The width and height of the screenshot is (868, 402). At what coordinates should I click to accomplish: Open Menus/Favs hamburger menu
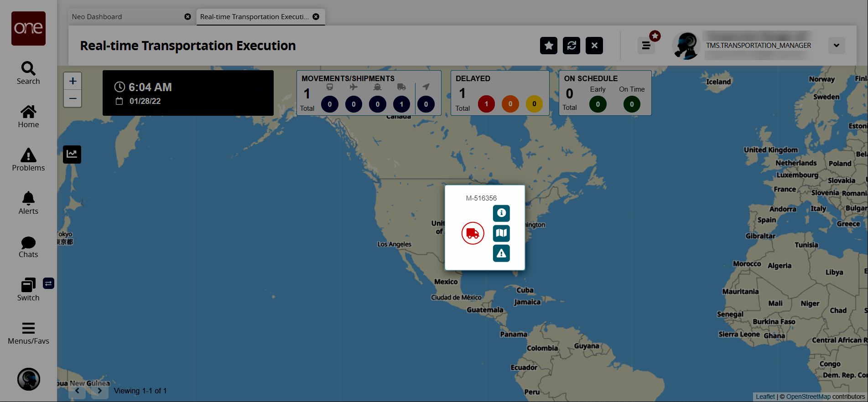[28, 333]
